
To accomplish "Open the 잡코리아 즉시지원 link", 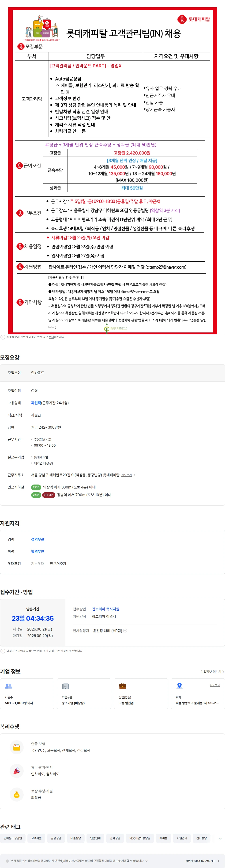I will pos(105,609).
